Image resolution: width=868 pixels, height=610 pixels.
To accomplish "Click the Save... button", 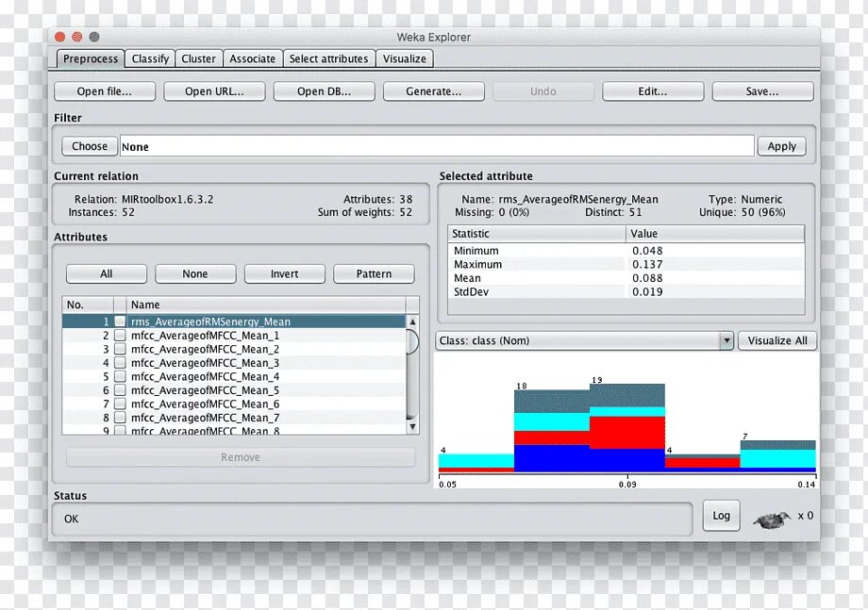I will click(762, 91).
